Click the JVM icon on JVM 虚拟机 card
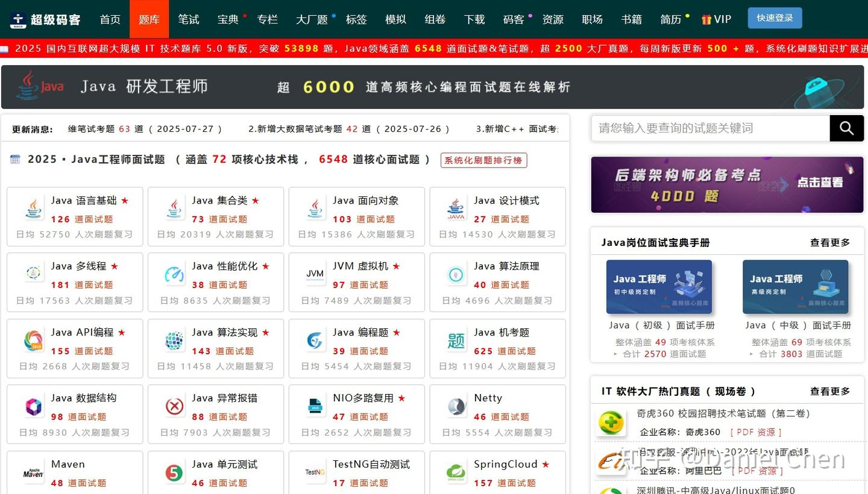This screenshot has width=868, height=494. 315,275
